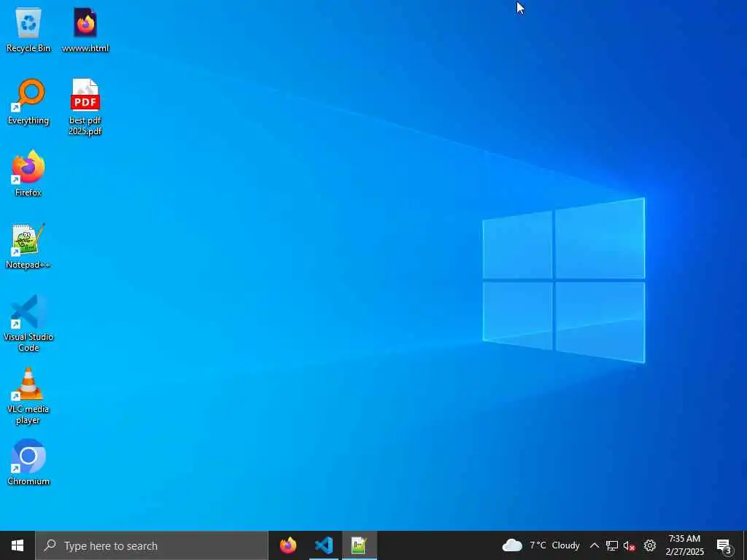Select the Firefox desktop shortcut
Screen dimensions: 747x560
(28, 174)
